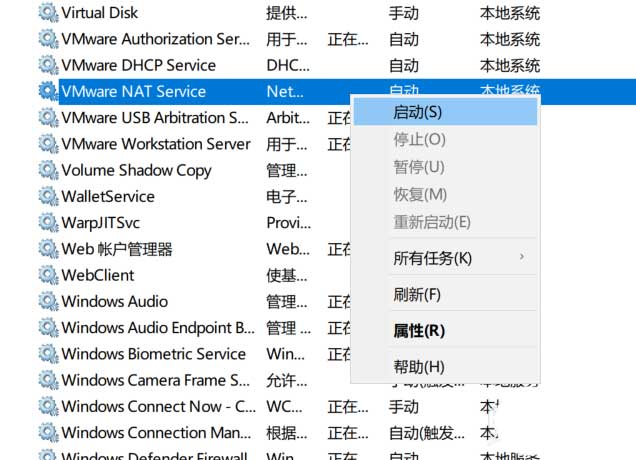Click the Windows Audio Endpoint Builder gear icon
This screenshot has width=636, height=460.
(x=48, y=328)
